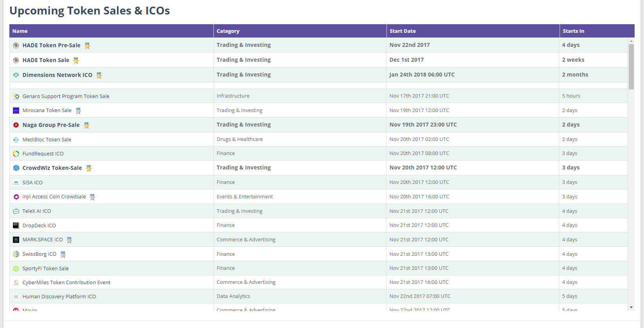The width and height of the screenshot is (644, 328).
Task: Open the Human Discovery Platform ICO listing
Action: coord(59,297)
